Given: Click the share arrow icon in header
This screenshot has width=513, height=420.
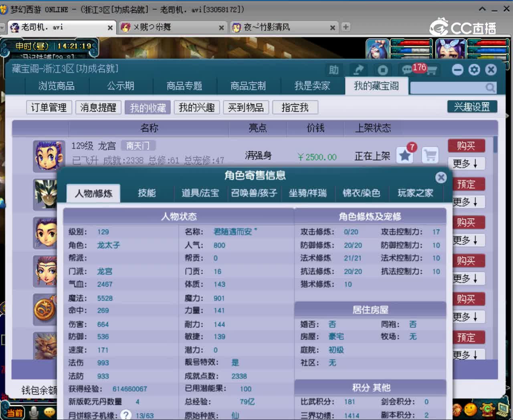Looking at the screenshot, I should [358, 70].
